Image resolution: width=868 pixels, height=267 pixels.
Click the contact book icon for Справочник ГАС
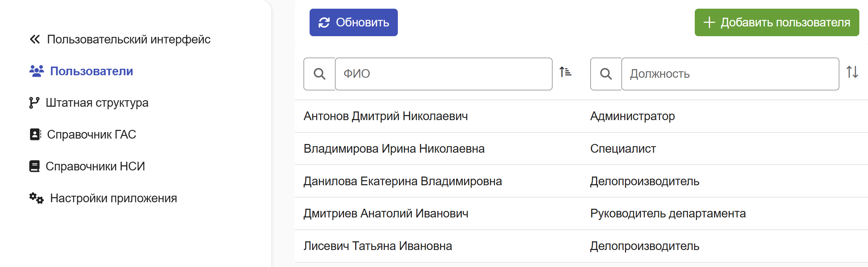(x=35, y=134)
